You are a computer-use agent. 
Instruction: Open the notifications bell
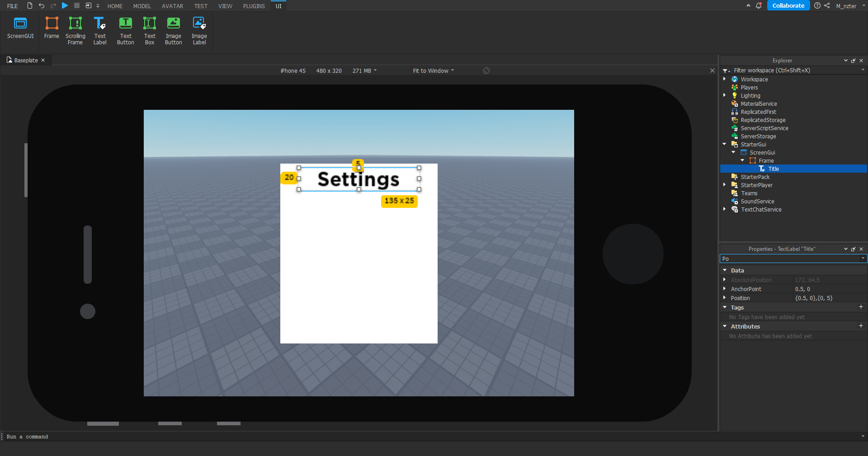(759, 6)
